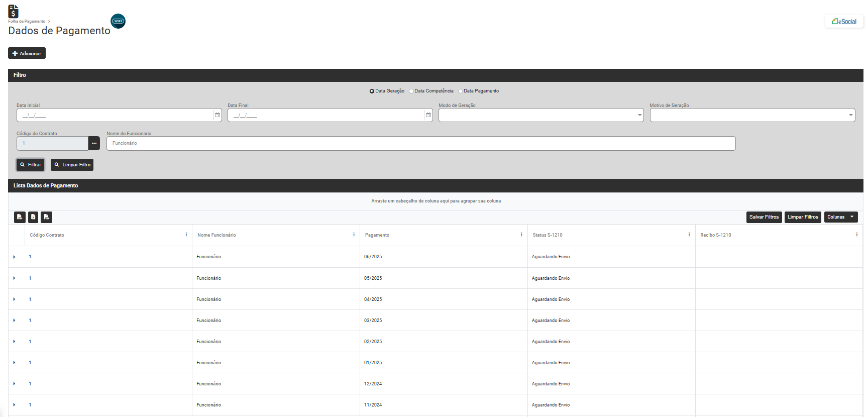This screenshot has height=417, width=868.
Task: Expand the Motivo de Geração dropdown
Action: tap(752, 115)
